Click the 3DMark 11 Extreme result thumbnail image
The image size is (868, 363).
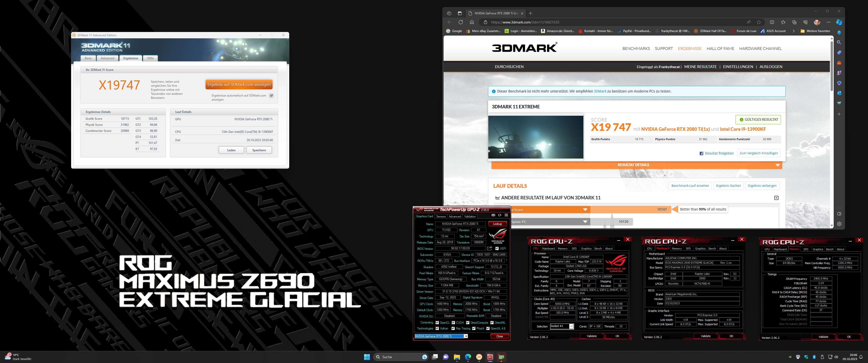click(536, 137)
